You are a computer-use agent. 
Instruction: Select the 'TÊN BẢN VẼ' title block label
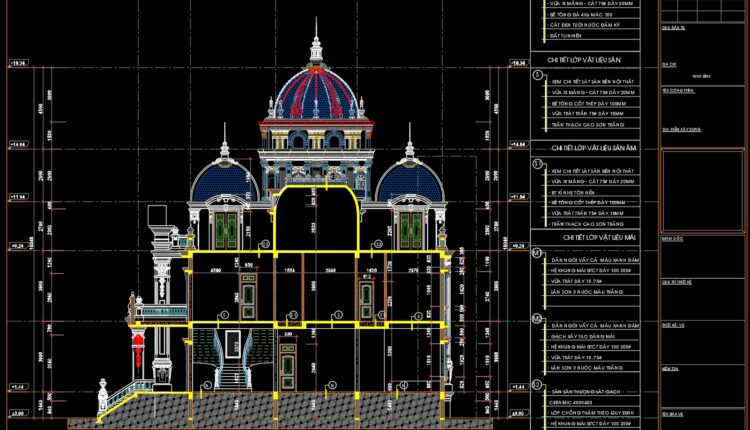coord(673,414)
